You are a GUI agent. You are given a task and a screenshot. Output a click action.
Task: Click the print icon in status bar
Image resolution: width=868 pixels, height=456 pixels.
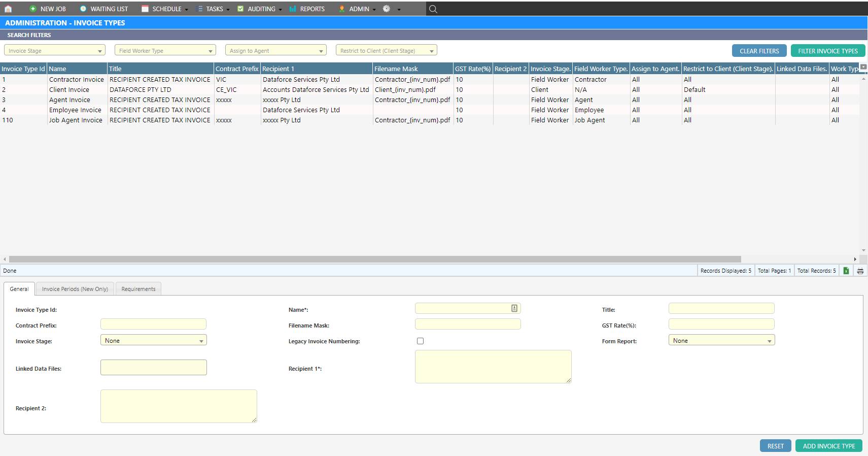pyautogui.click(x=860, y=271)
